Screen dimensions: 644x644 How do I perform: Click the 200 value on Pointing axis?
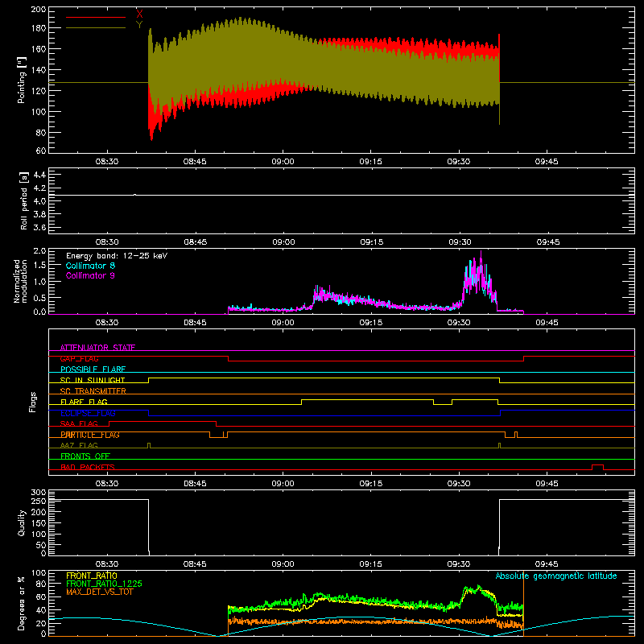click(39, 9)
